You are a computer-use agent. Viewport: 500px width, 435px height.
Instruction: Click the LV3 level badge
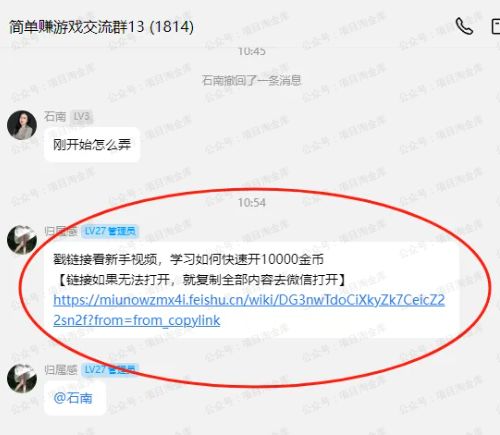[81, 117]
